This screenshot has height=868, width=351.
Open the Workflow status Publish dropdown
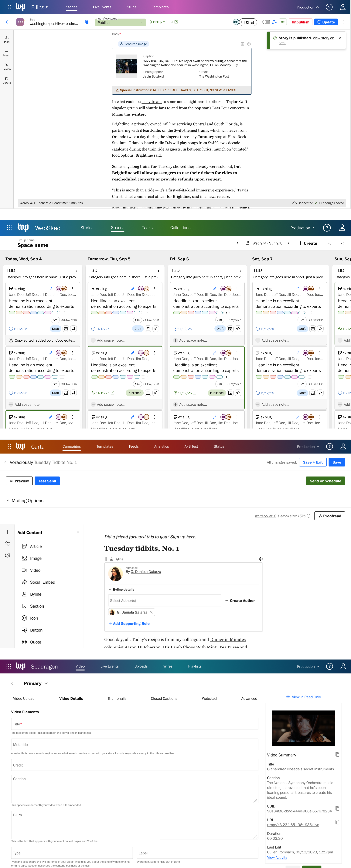(121, 23)
